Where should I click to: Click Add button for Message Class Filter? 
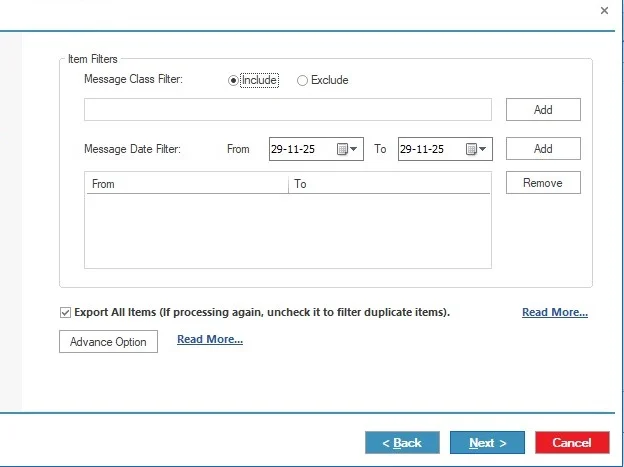(x=543, y=109)
